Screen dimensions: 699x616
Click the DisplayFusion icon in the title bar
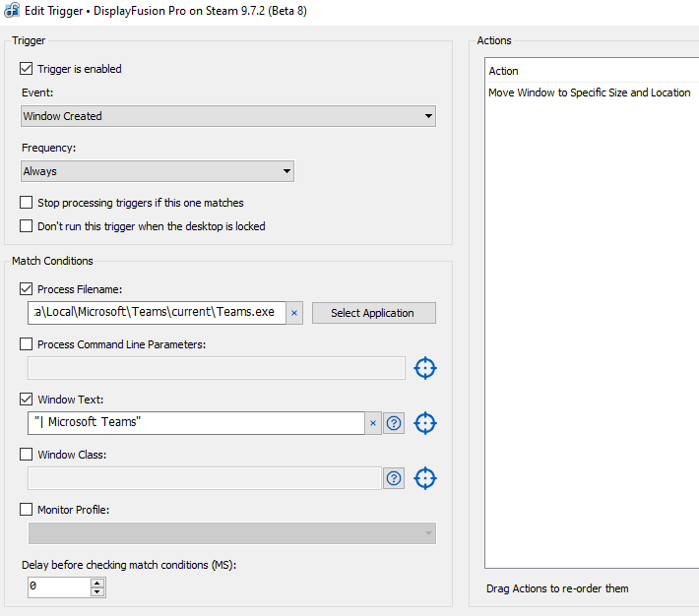[x=11, y=10]
